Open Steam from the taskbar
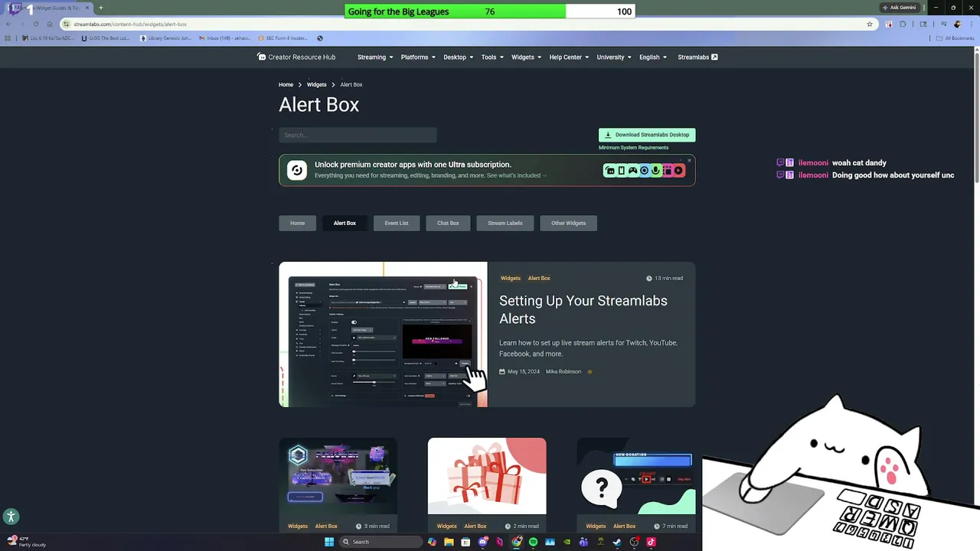Screen dimensions: 980x551 [x=617, y=542]
